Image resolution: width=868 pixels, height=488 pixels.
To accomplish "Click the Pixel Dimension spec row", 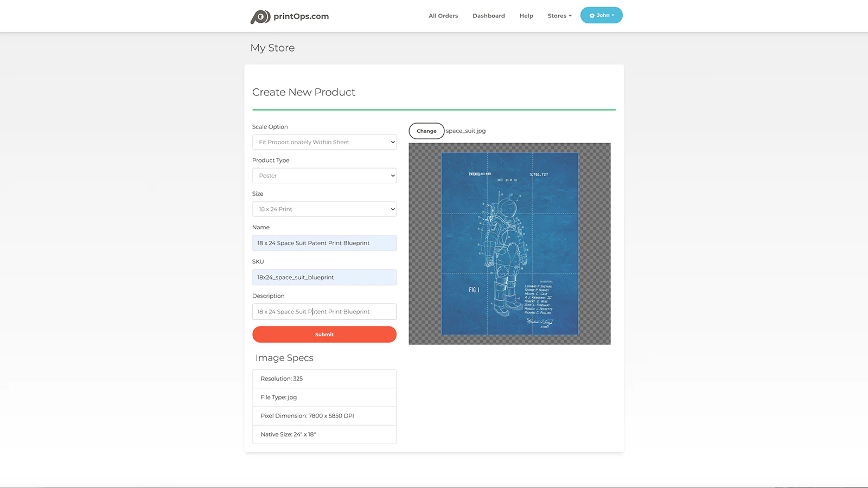I will [x=324, y=416].
